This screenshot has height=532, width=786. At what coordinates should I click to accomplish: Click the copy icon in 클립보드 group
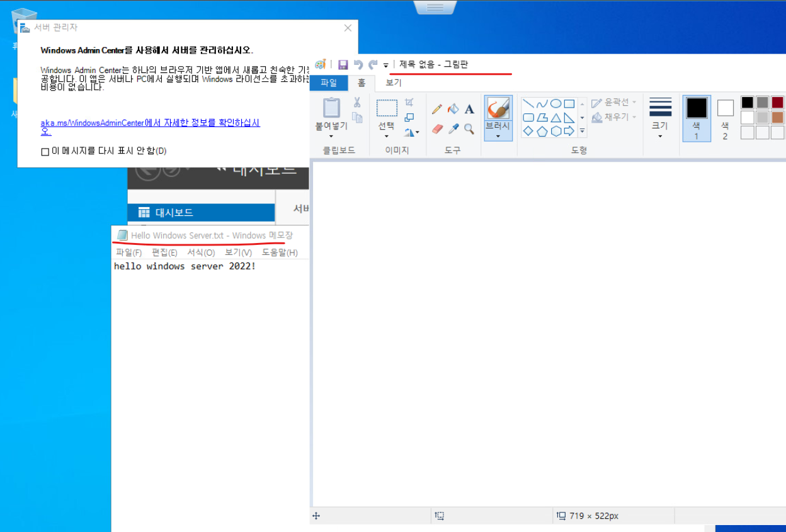pyautogui.click(x=357, y=117)
